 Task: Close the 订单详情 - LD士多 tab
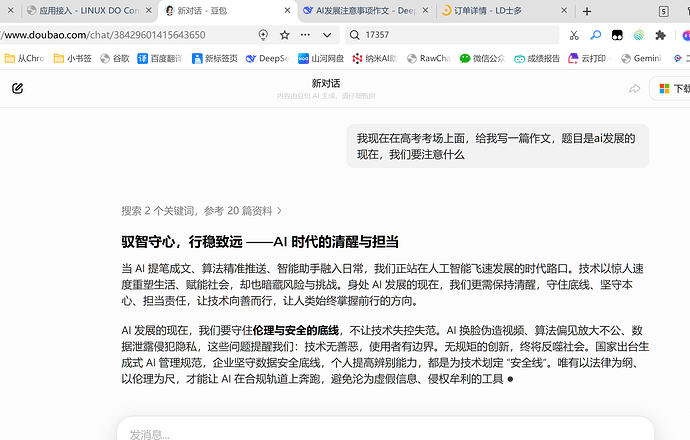[564, 10]
